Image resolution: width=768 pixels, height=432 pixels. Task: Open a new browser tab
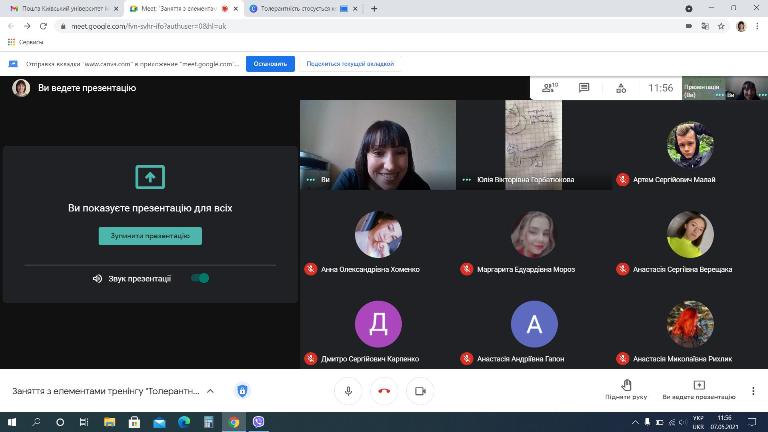pyautogui.click(x=374, y=9)
